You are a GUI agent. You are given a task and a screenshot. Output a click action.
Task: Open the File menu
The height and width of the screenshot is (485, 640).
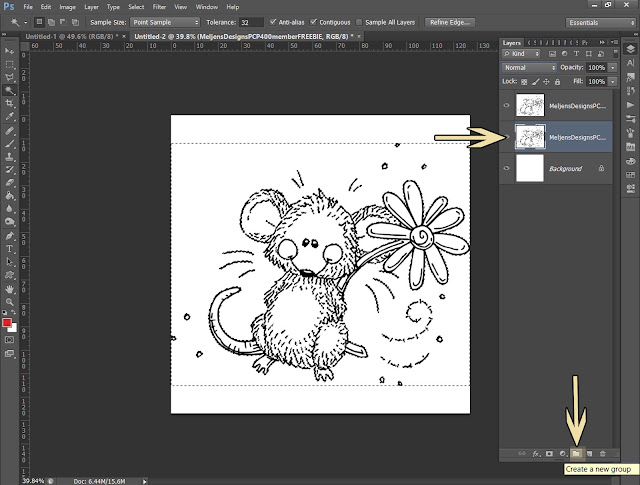pyautogui.click(x=28, y=7)
